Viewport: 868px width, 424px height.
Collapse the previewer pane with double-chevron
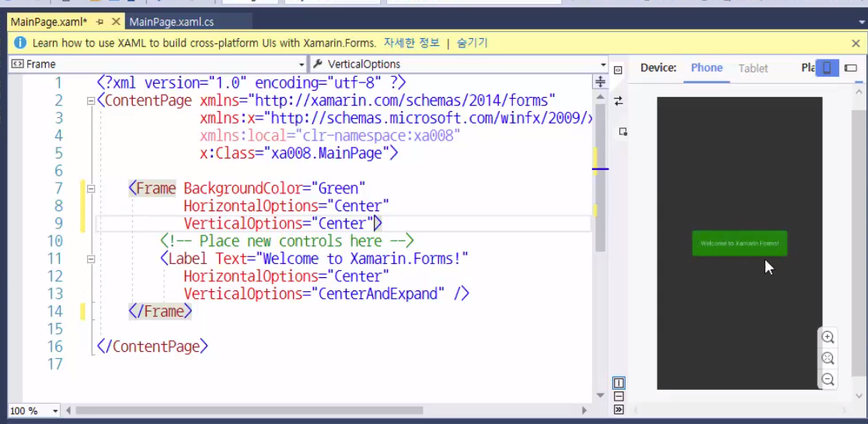(619, 409)
